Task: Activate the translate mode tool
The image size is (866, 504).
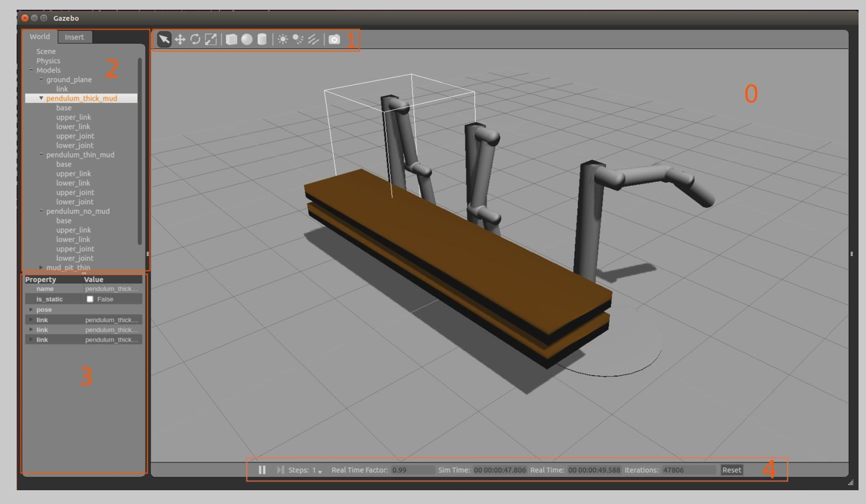Action: [180, 39]
